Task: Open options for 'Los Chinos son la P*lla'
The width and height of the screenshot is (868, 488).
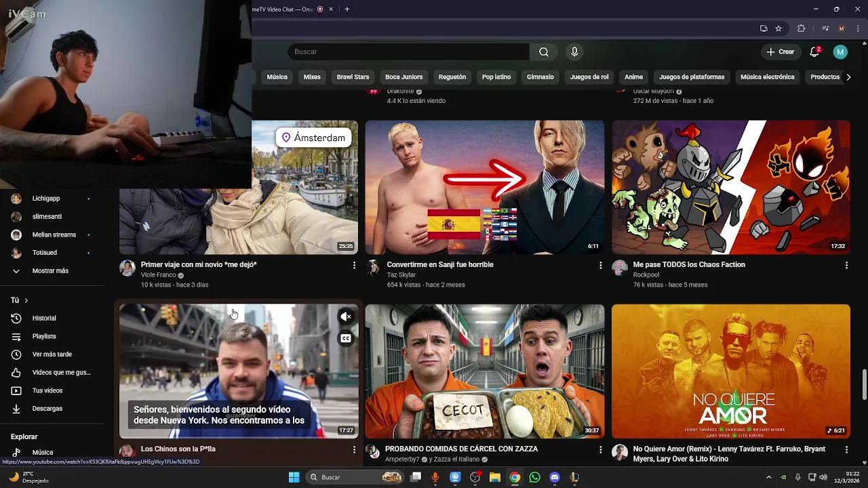Action: (x=354, y=449)
